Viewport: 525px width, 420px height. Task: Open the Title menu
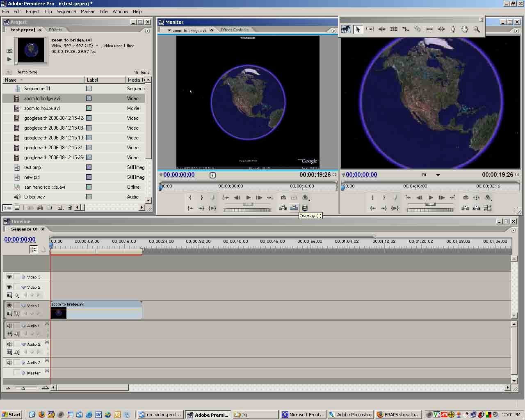103,11
